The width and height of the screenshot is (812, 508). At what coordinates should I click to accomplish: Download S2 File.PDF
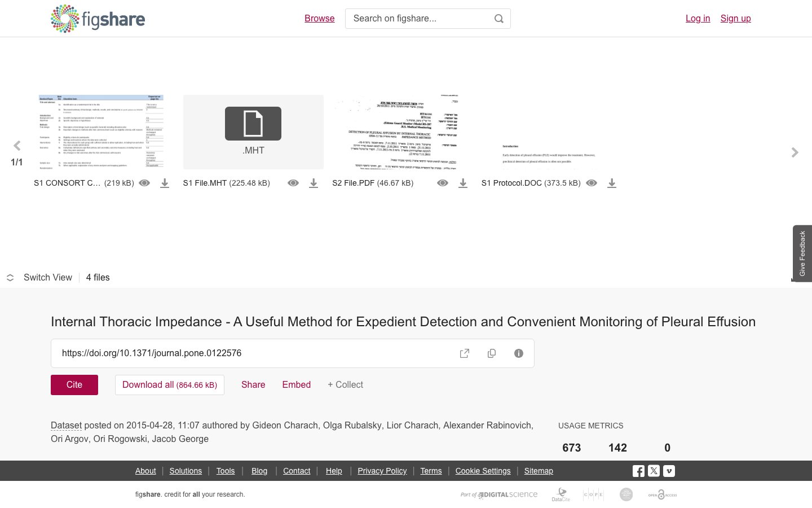pos(463,183)
